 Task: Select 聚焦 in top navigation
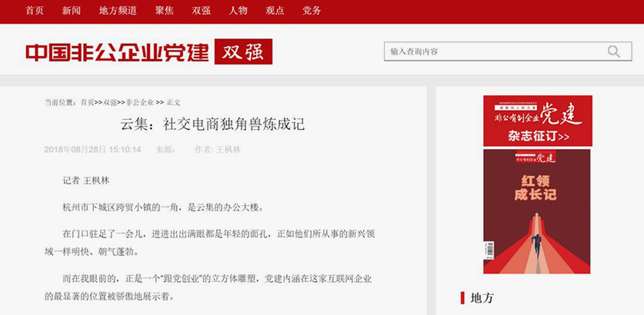tap(165, 11)
